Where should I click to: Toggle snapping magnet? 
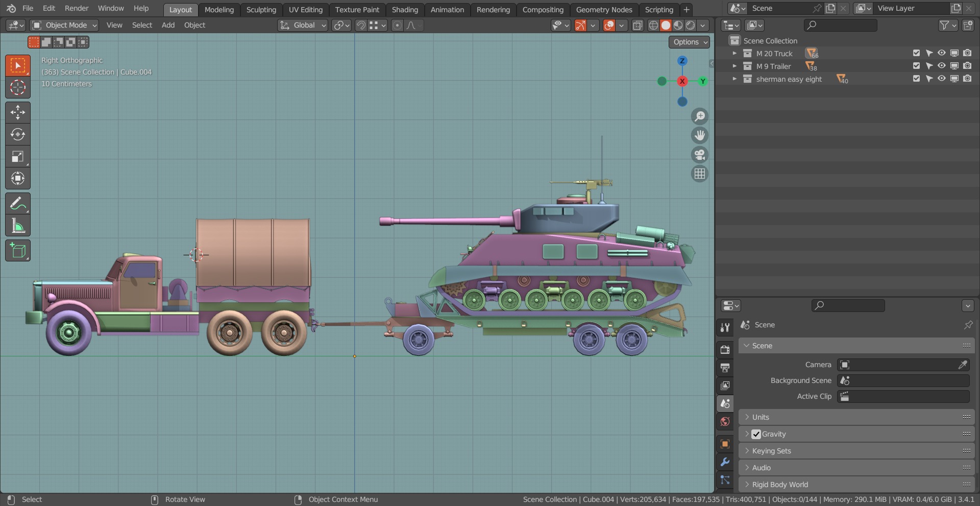361,25
